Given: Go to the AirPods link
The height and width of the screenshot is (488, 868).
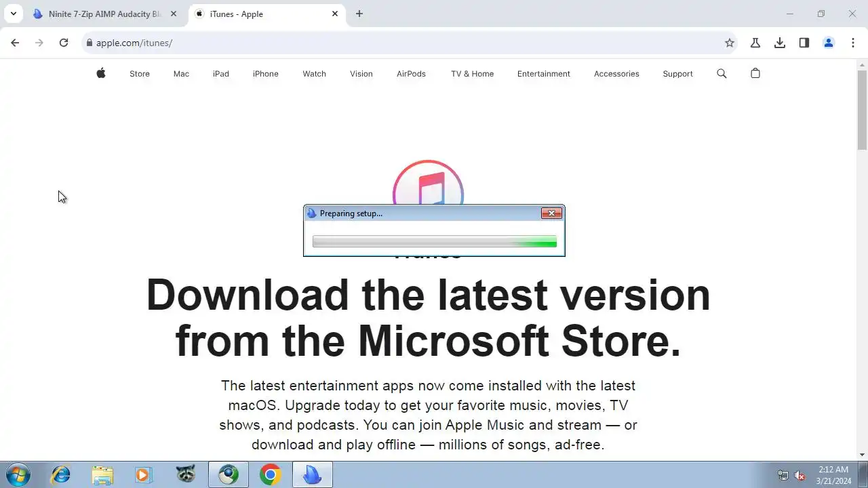Looking at the screenshot, I should [411, 73].
